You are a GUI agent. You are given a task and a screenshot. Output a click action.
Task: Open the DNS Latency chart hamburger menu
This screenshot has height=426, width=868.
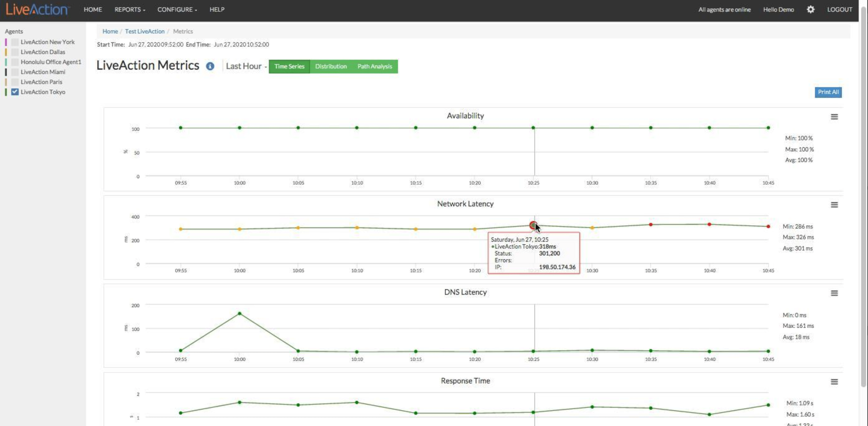[834, 293]
